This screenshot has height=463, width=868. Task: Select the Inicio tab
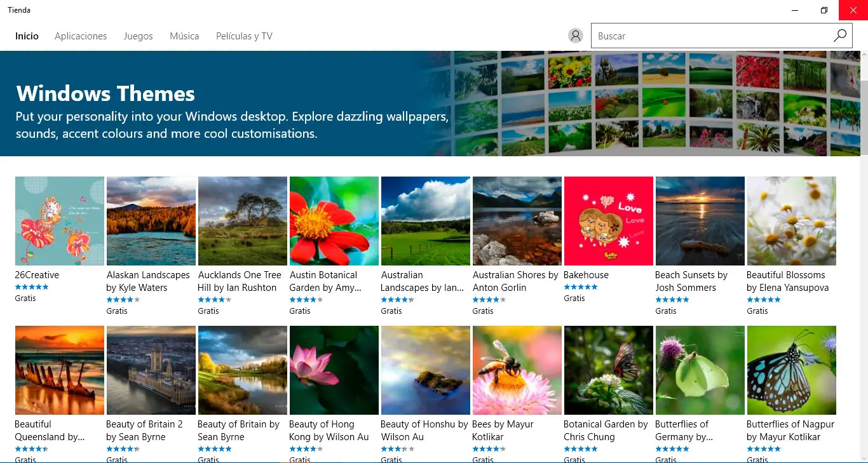[27, 36]
